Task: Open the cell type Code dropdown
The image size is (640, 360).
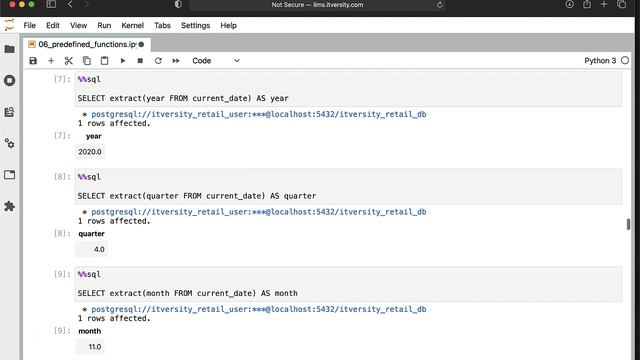Action: pyautogui.click(x=216, y=61)
